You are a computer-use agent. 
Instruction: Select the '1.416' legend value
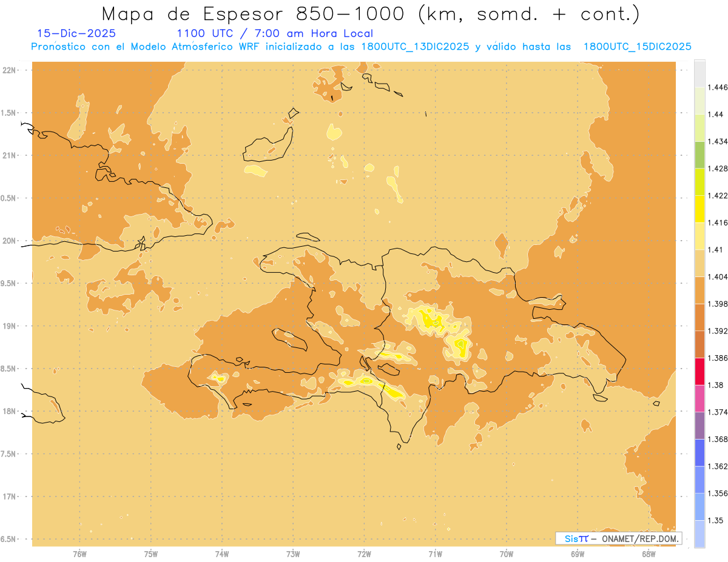point(718,222)
